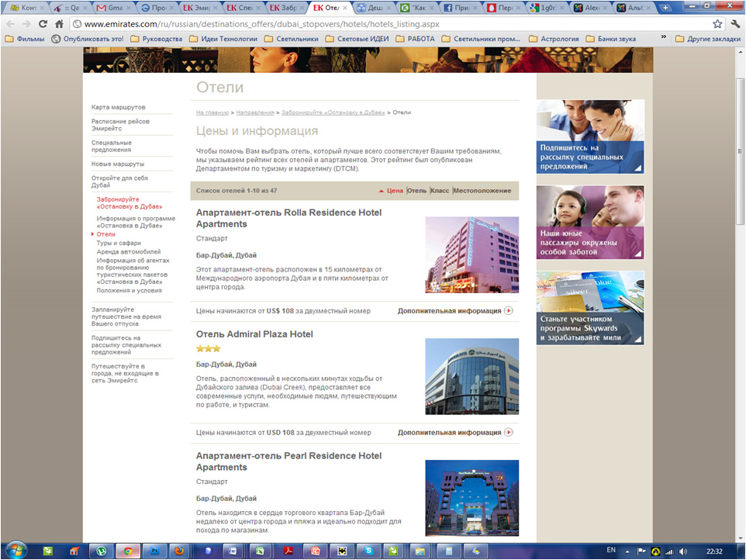Click the volume speaker tray icon
746x560 pixels.
pyautogui.click(x=683, y=551)
